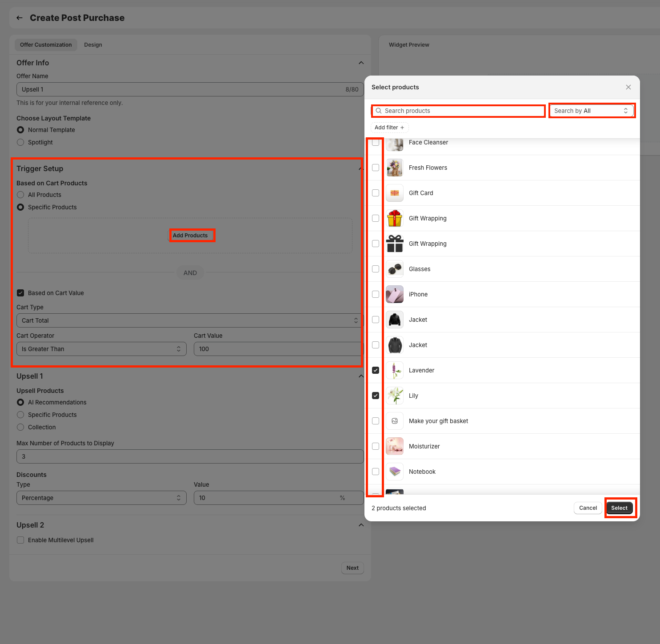
Task: Click the Make your gift basket placeholder icon
Action: (394, 421)
